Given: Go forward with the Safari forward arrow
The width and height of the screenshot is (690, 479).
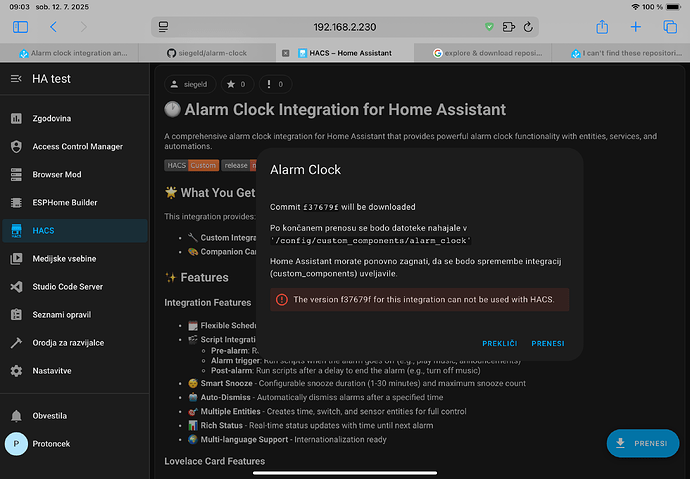Looking at the screenshot, I should click(84, 27).
